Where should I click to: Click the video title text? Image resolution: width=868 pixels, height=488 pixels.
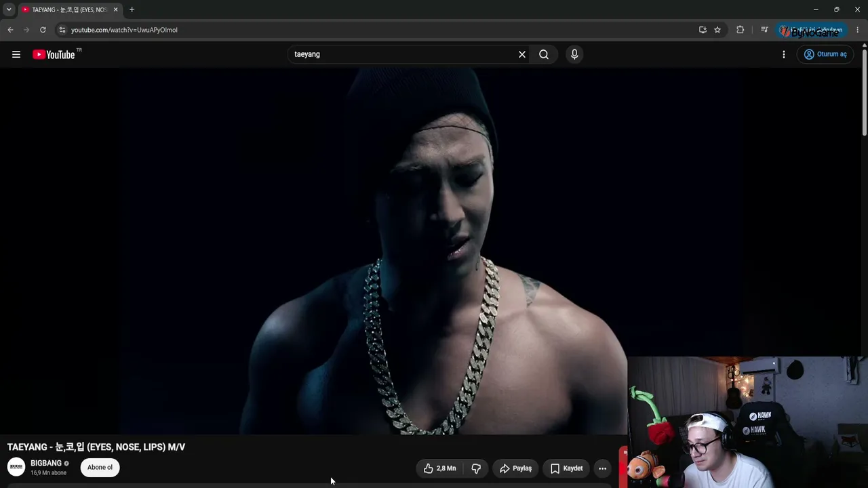tap(96, 447)
